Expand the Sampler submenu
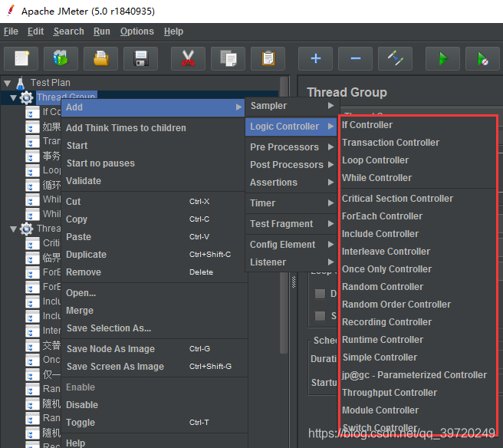The width and height of the screenshot is (503, 448). click(x=291, y=106)
